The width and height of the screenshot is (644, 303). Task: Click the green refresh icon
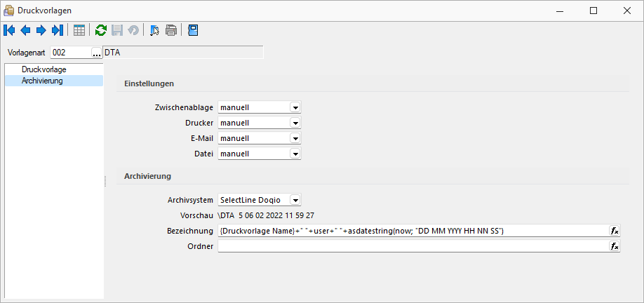click(x=100, y=30)
